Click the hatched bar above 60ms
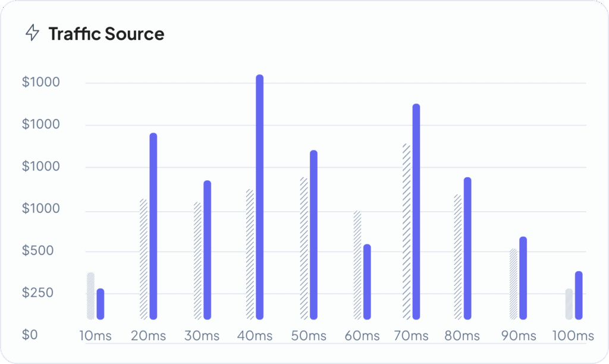The width and height of the screenshot is (609, 364). click(357, 265)
